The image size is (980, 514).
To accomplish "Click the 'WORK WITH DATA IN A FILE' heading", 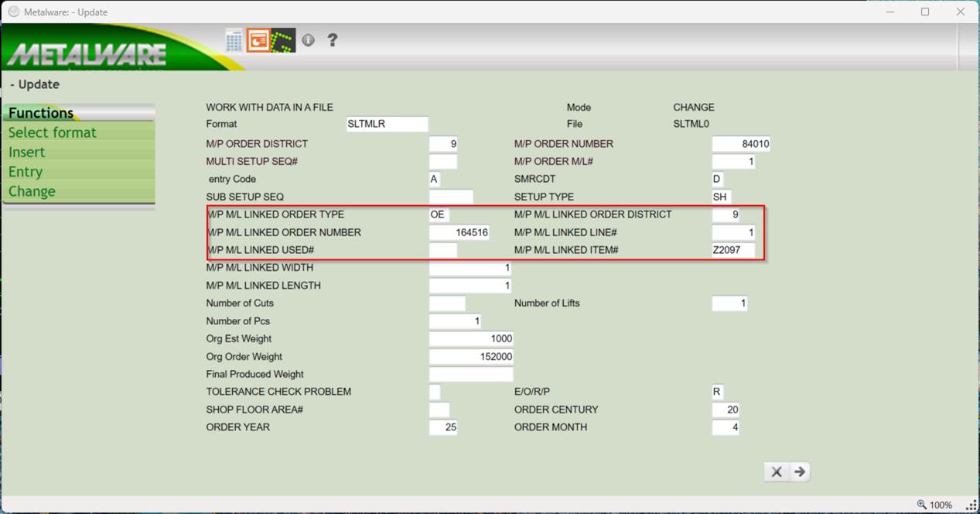I will [x=270, y=108].
